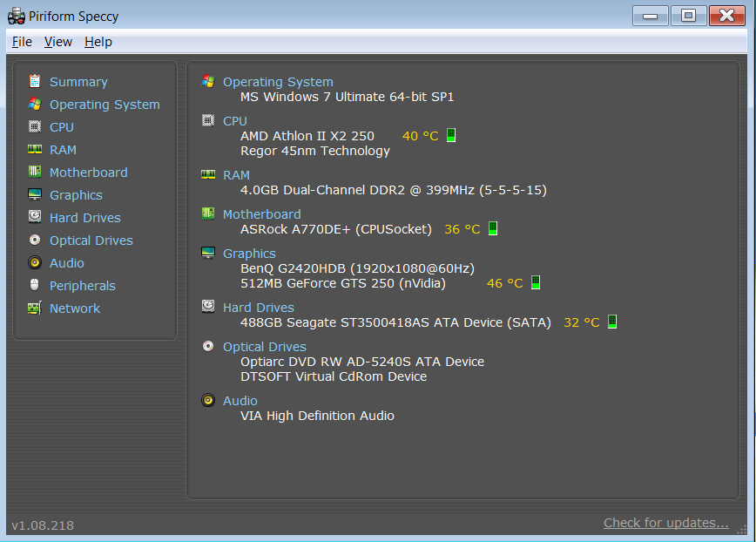The width and height of the screenshot is (756, 542).
Task: Click the RAM heading in summary
Action: (236, 175)
